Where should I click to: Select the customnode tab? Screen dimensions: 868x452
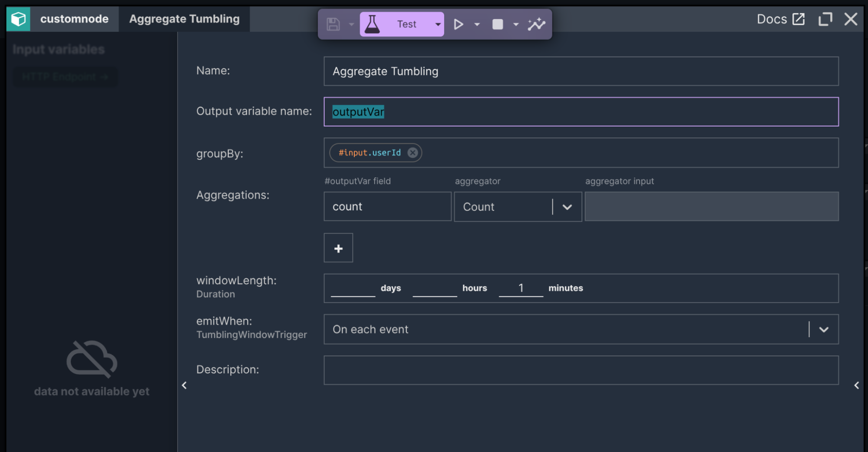(x=74, y=19)
